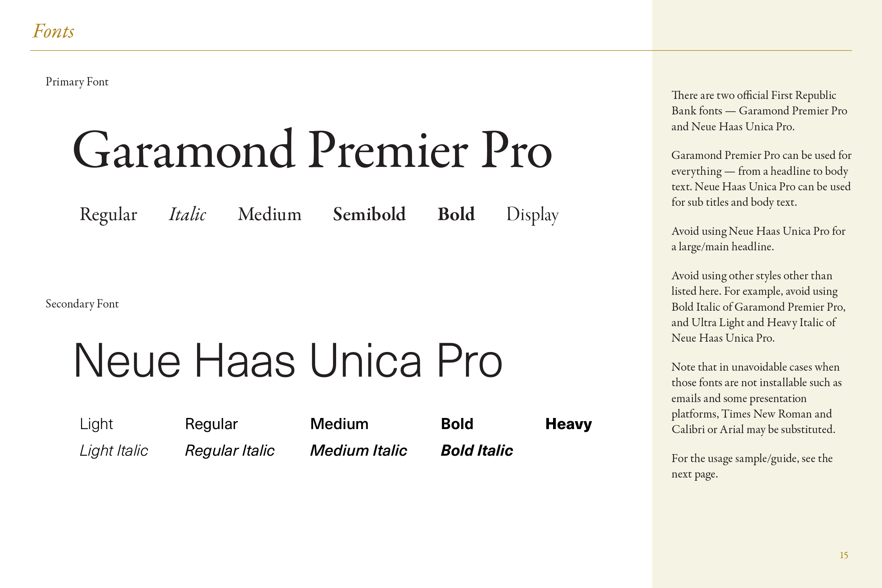Select the Garamond Regular style sample
Screen dimensions: 882x588
coord(108,215)
